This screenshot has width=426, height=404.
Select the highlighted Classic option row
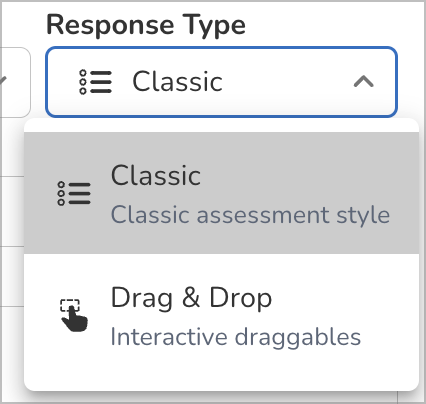pyautogui.click(x=221, y=193)
